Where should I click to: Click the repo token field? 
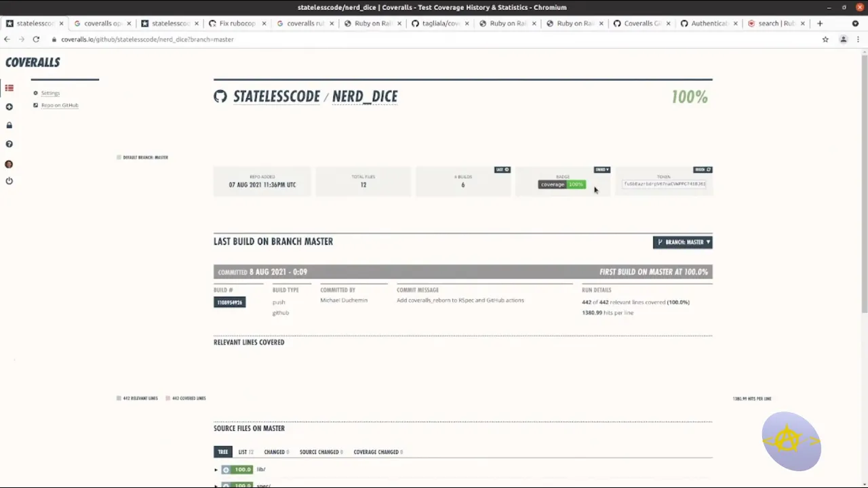click(665, 184)
